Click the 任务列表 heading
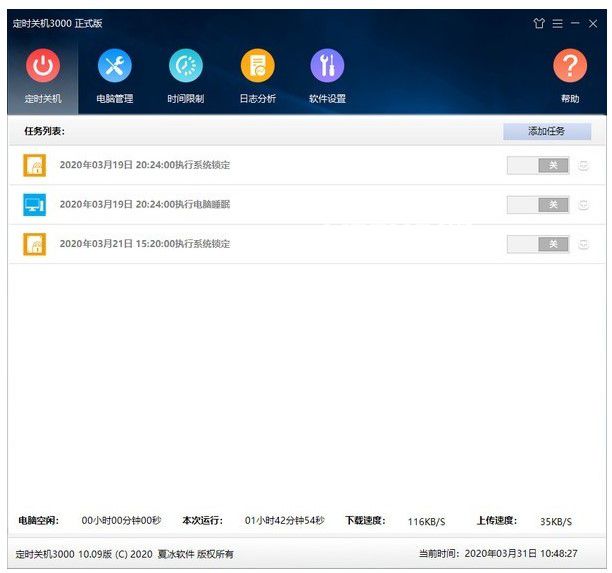The image size is (612, 573). click(44, 131)
